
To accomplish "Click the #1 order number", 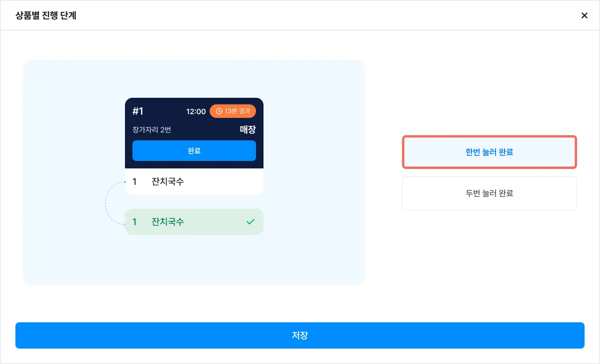I will coord(138,111).
